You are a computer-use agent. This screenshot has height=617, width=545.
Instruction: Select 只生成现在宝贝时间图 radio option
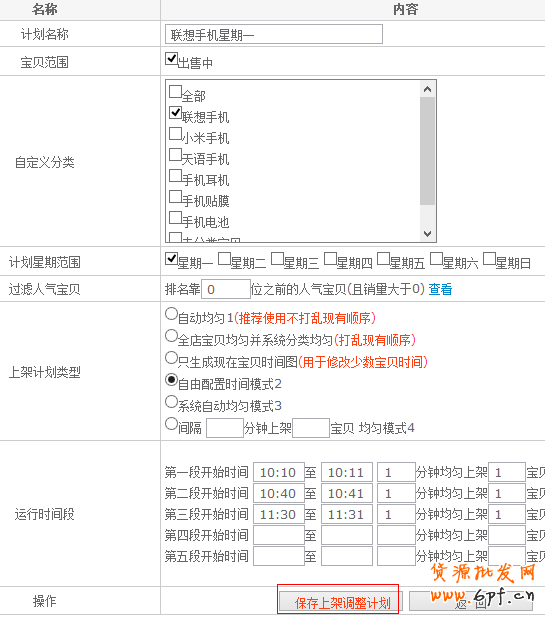click(x=171, y=358)
